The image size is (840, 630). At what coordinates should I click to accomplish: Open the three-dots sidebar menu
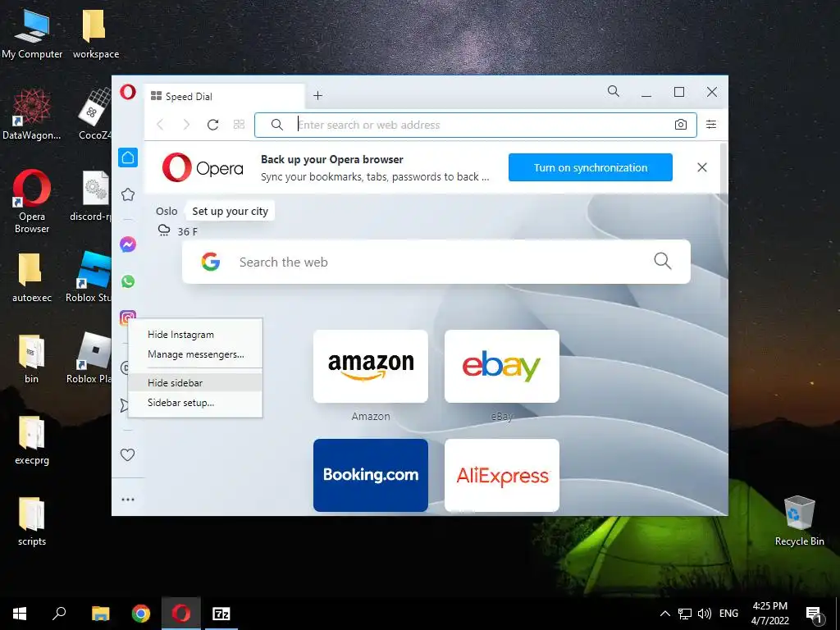(x=127, y=500)
